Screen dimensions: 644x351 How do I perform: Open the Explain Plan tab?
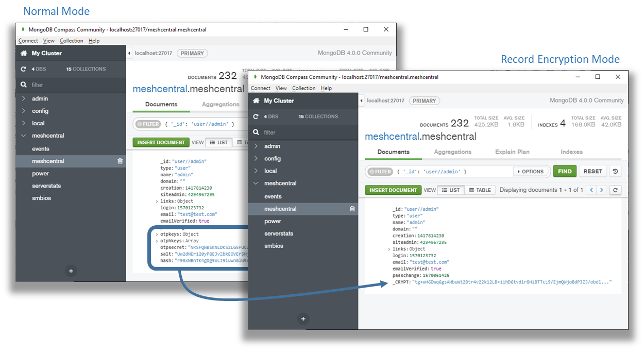click(512, 152)
